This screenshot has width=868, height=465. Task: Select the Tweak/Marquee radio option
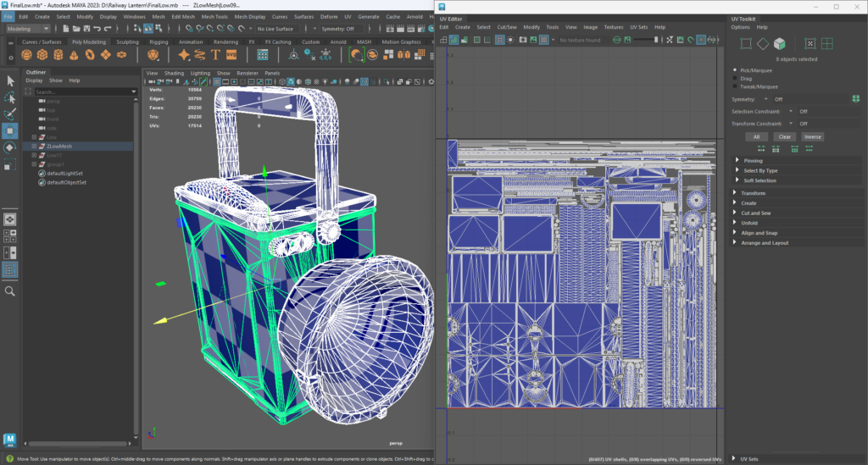(736, 86)
